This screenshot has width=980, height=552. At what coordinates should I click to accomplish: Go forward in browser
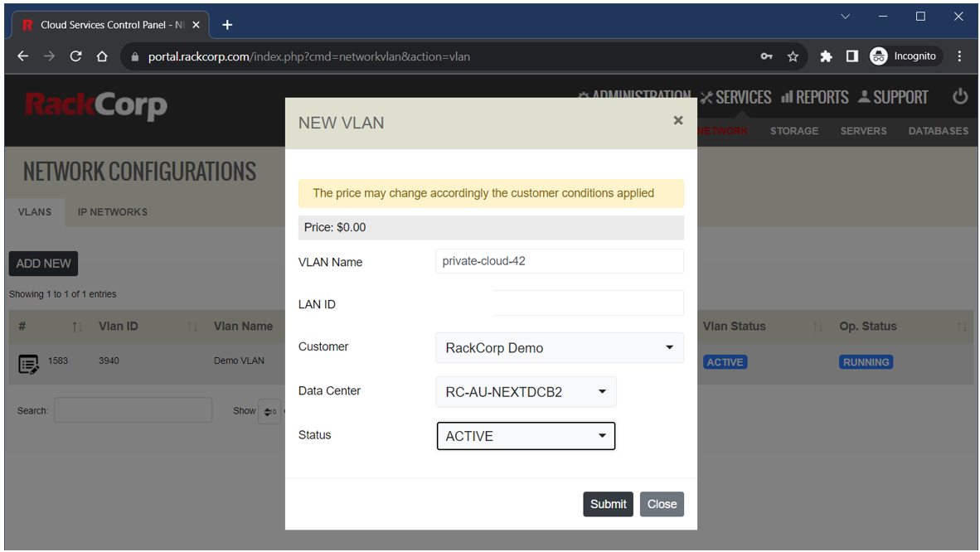pyautogui.click(x=50, y=56)
